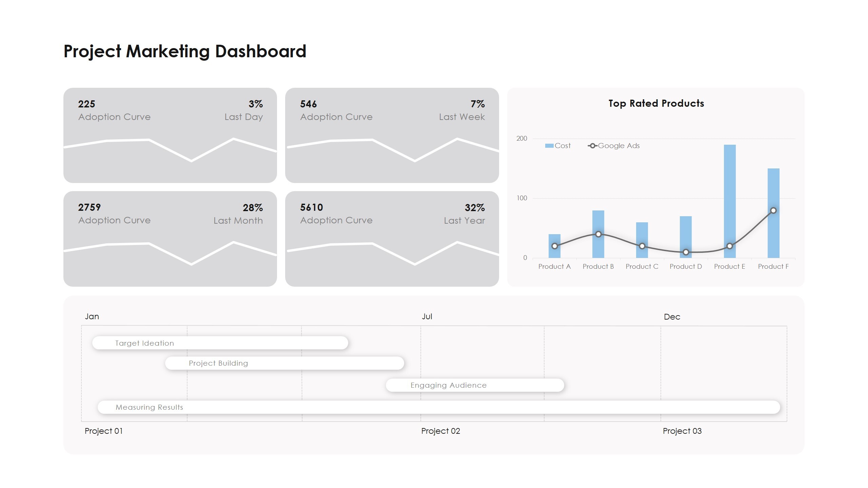Select the Target Ideation timeline bar
Viewport: 868px width, 488px height.
pos(220,343)
